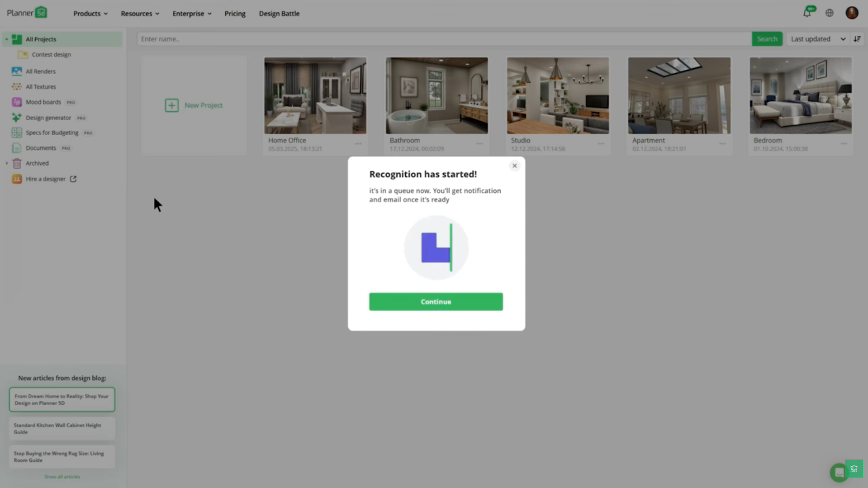
Task: Click the Specs for Budgeting icon
Action: pyautogui.click(x=17, y=133)
